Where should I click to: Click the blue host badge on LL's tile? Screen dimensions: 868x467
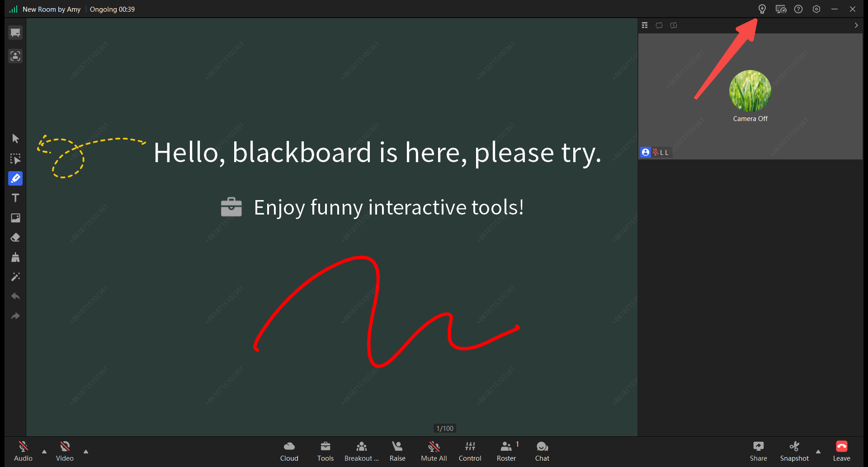646,152
